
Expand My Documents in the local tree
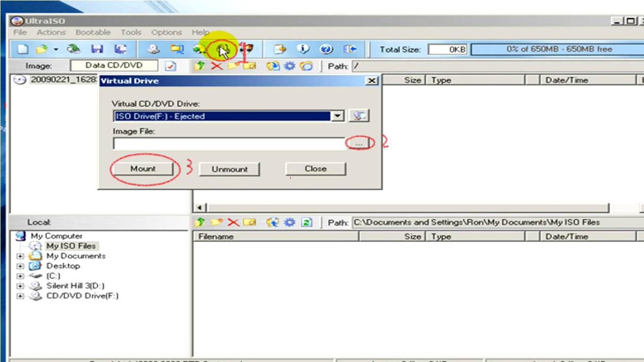click(20, 256)
